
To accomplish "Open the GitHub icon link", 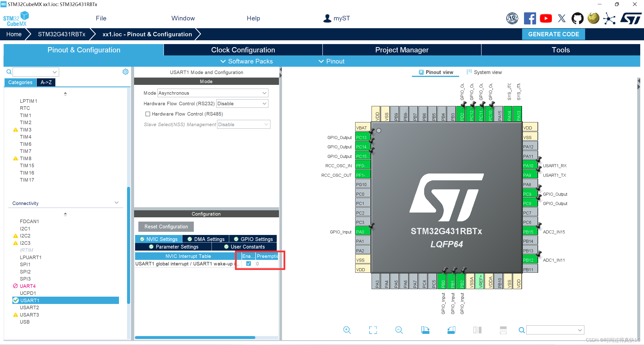I will click(x=577, y=18).
